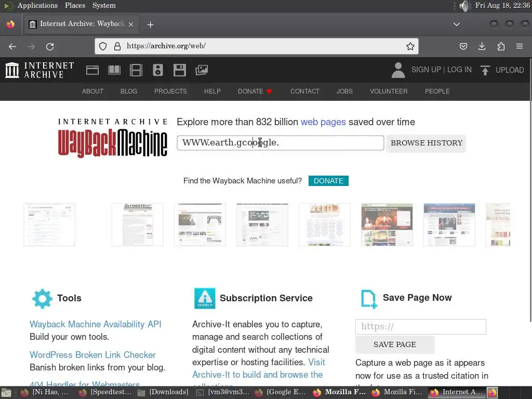Select the VOLUNTEER nav item
The width and height of the screenshot is (532, 399).
[389, 91]
